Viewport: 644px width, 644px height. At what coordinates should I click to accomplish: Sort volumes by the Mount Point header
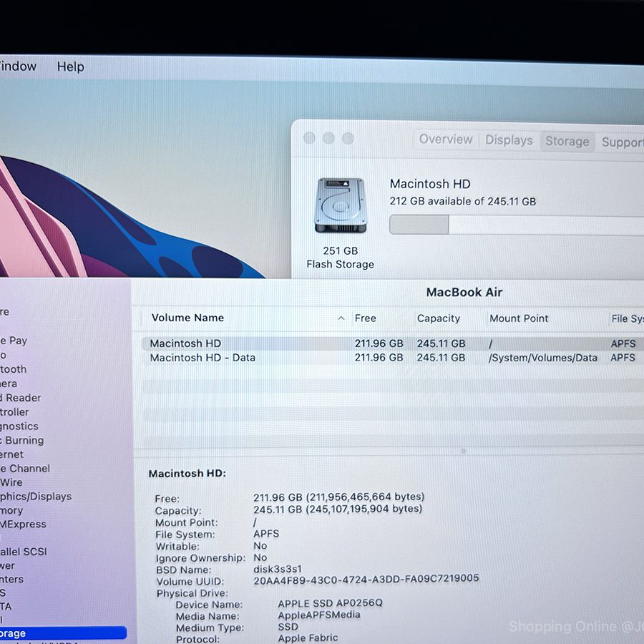point(519,318)
